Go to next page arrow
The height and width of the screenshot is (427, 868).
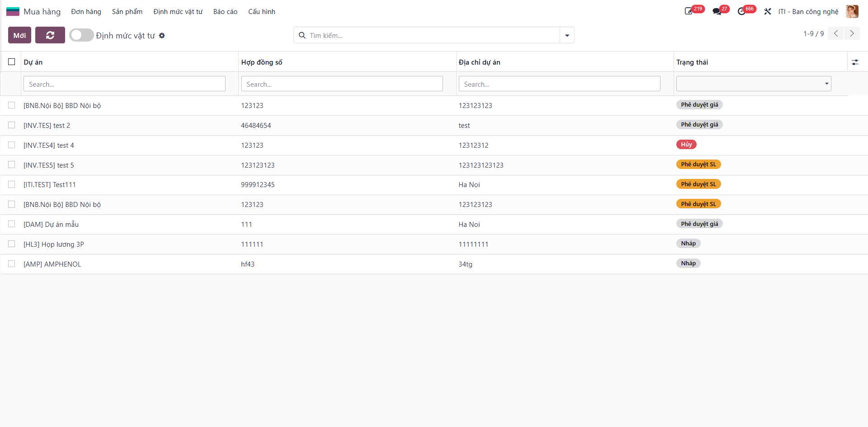tap(852, 33)
